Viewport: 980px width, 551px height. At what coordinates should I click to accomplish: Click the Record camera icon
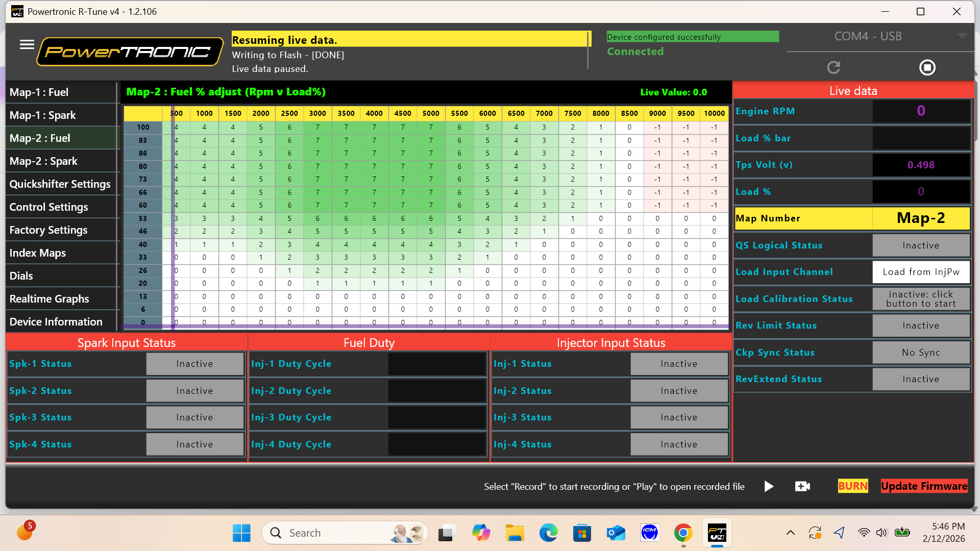(x=802, y=486)
